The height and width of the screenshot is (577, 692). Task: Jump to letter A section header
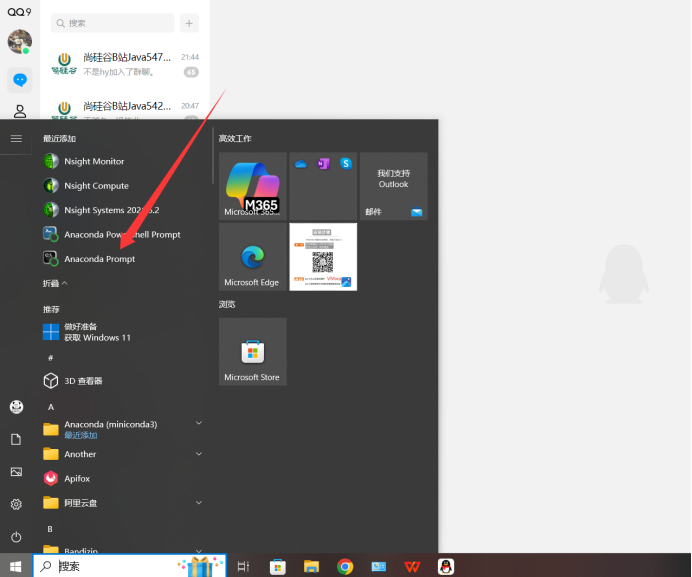(51, 407)
